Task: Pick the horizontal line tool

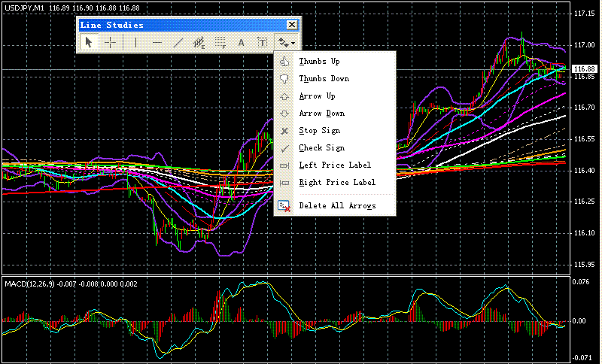Action: click(x=157, y=43)
